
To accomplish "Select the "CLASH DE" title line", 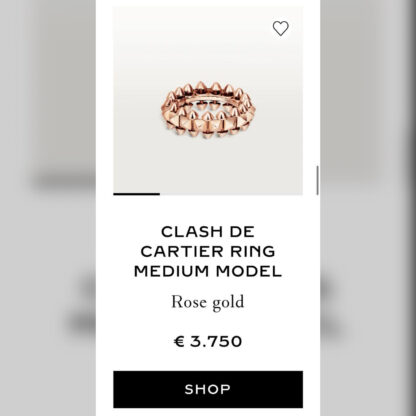I will 208,232.
